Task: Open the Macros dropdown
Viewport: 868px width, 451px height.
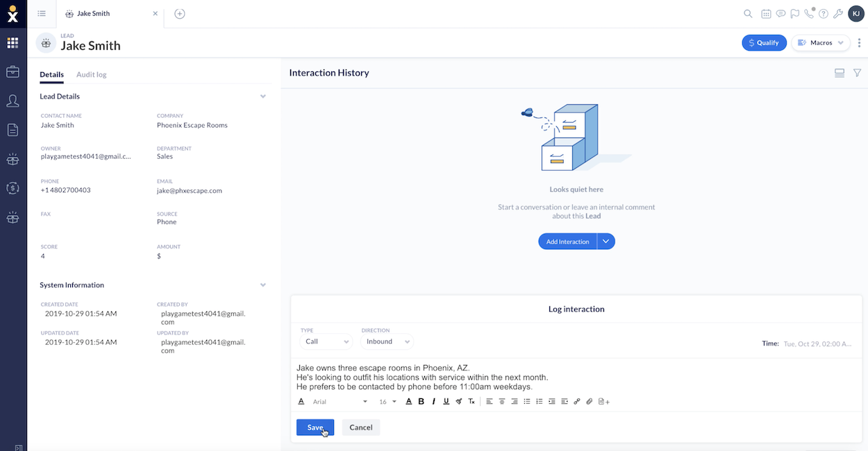Action: point(821,42)
